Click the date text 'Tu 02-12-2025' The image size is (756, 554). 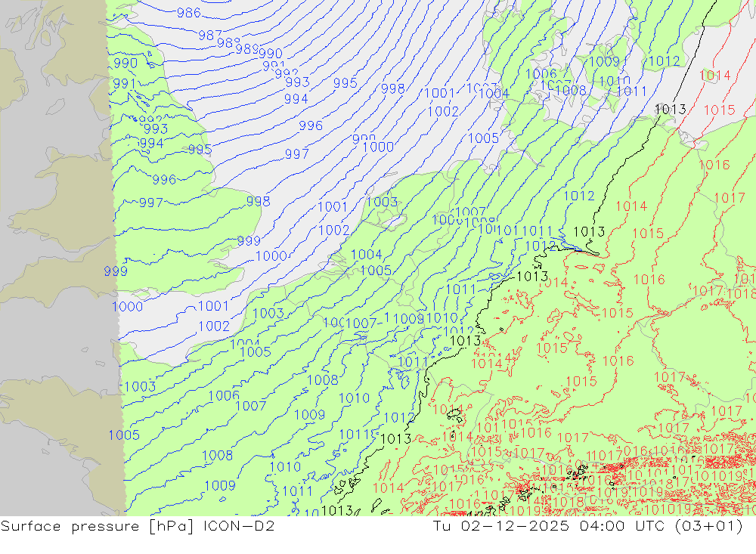[501, 525]
